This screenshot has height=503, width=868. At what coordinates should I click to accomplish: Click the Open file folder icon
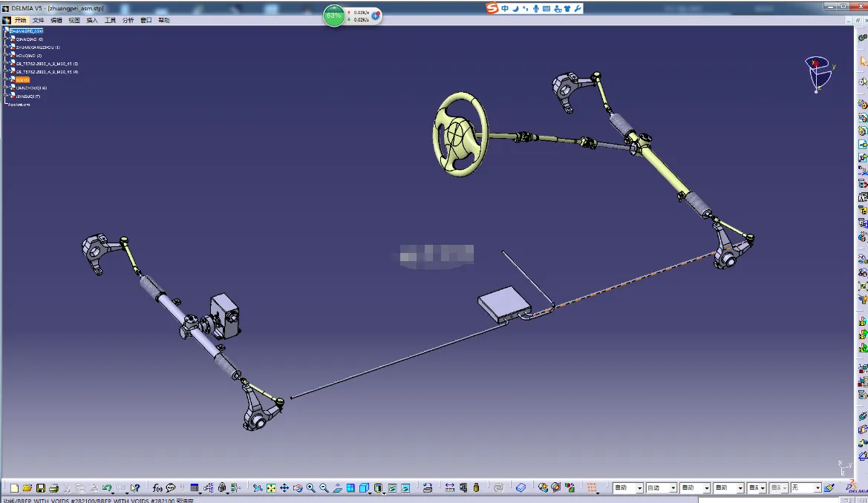pyautogui.click(x=27, y=488)
